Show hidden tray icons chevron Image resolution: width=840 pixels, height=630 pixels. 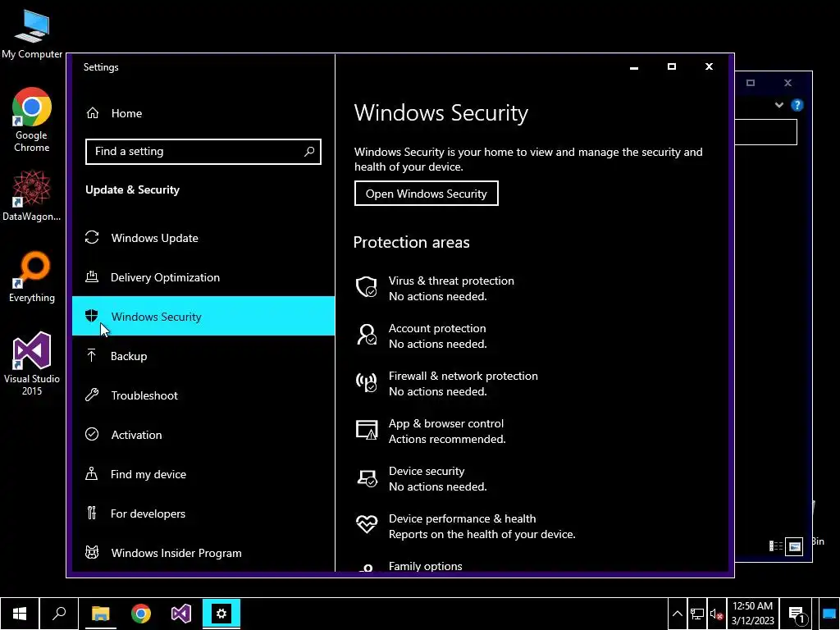coord(677,614)
